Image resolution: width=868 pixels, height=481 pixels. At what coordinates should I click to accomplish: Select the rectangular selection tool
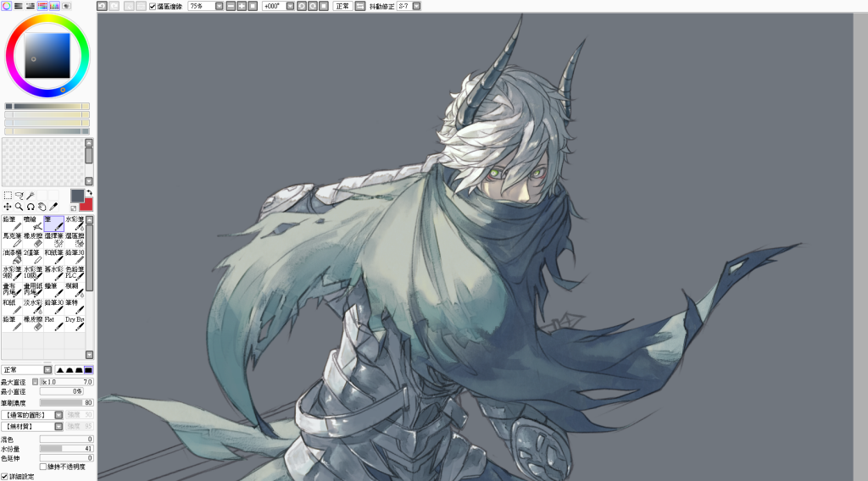click(x=8, y=195)
